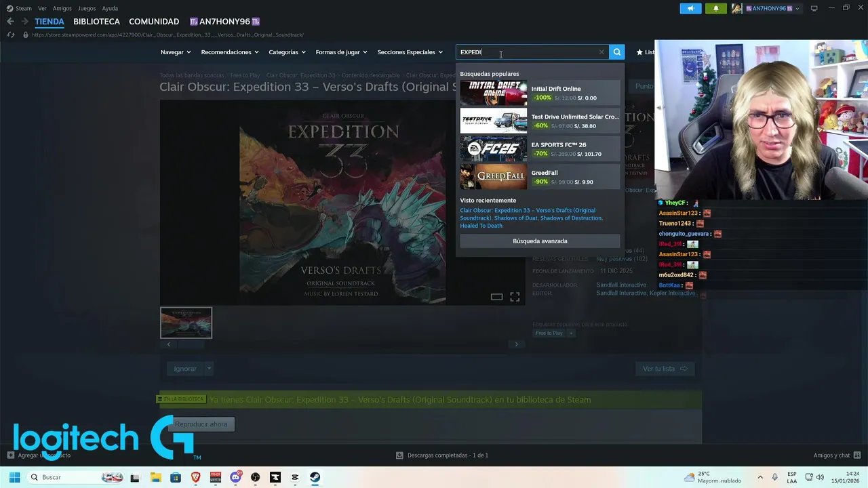This screenshot has height=488, width=868.
Task: Open Descargas completadas download status
Action: [x=441, y=455]
